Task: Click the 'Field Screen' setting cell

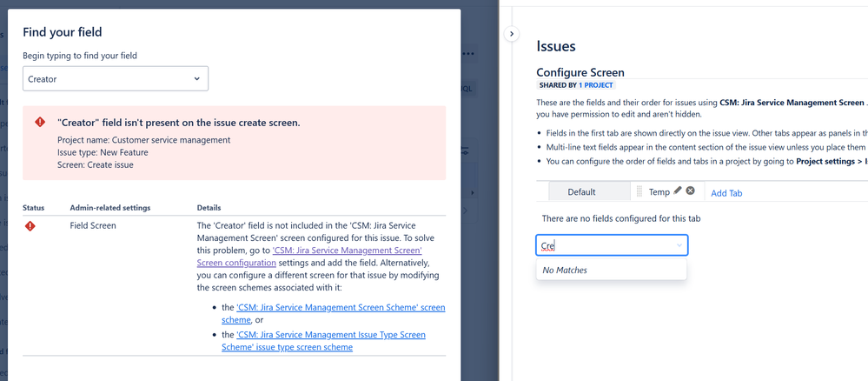Action: [93, 225]
